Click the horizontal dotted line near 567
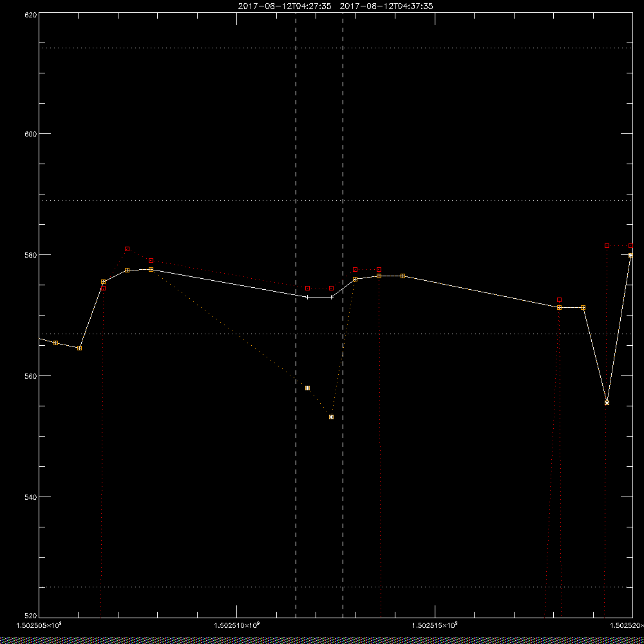 click(x=336, y=334)
